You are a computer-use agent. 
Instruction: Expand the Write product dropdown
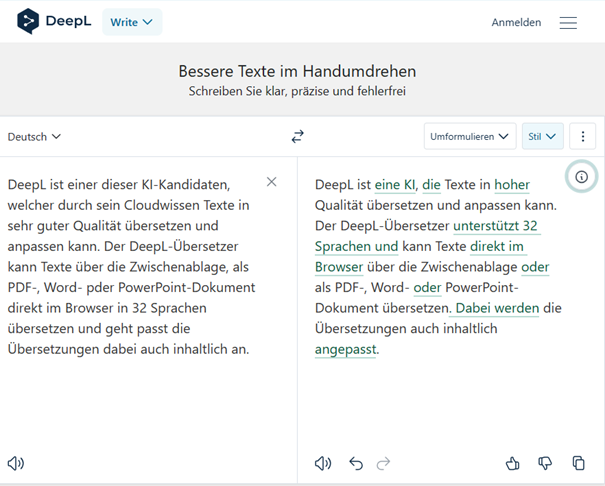132,22
